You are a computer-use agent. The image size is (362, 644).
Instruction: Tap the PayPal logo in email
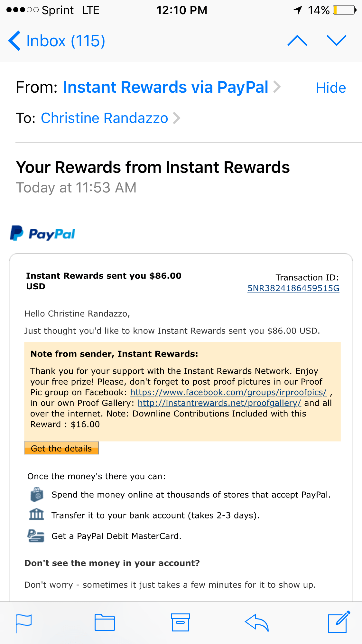42,234
